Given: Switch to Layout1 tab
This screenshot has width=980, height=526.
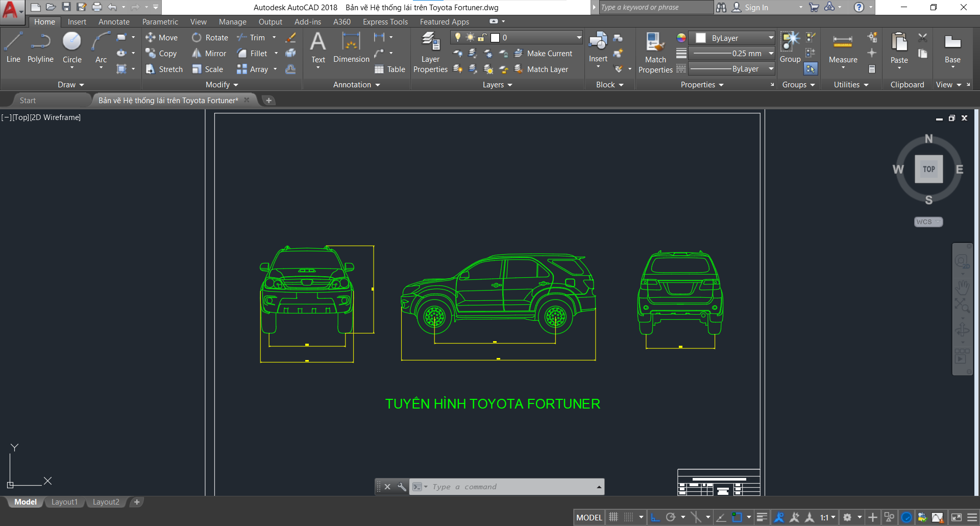Looking at the screenshot, I should tap(64, 502).
